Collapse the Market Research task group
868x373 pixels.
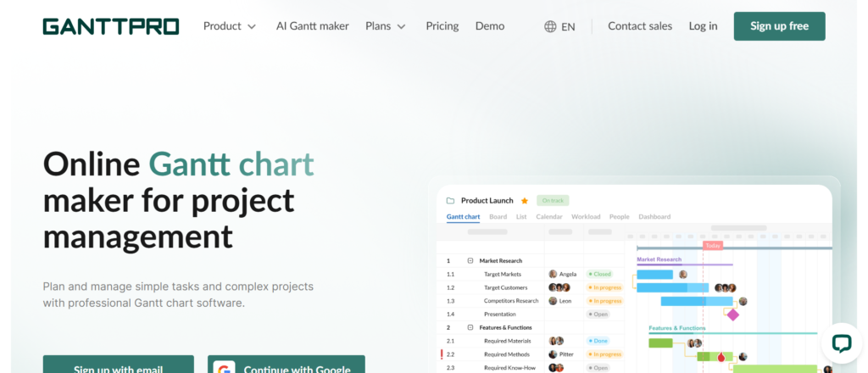[470, 261]
